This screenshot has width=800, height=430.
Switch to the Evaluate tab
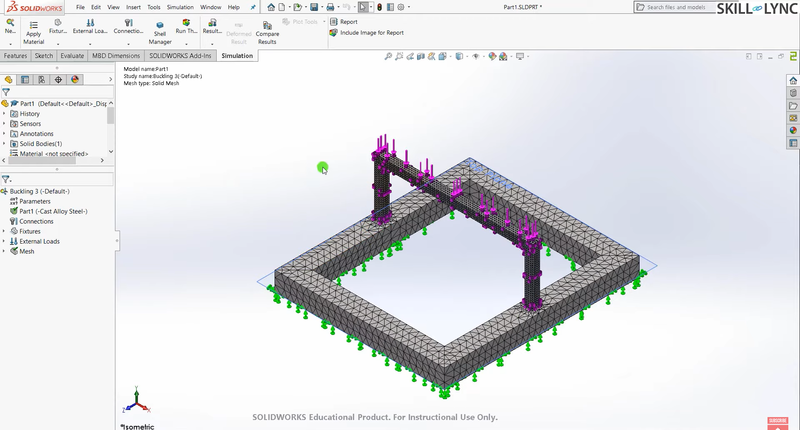72,56
